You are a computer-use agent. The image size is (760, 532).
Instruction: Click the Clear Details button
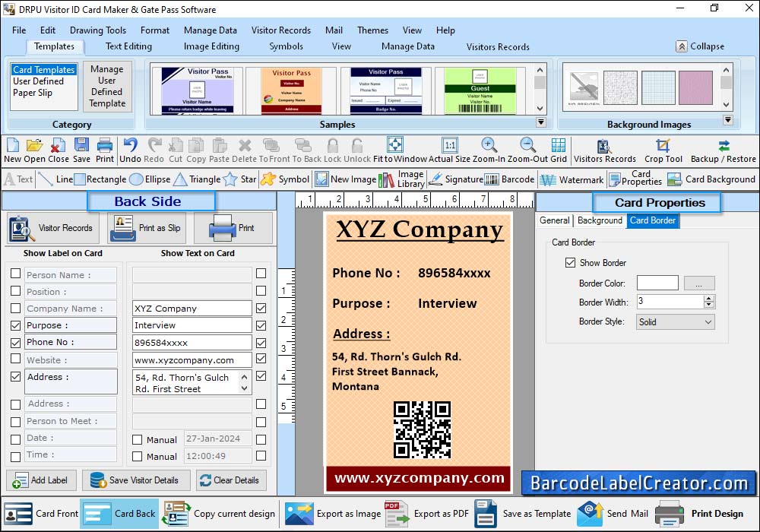tap(230, 480)
